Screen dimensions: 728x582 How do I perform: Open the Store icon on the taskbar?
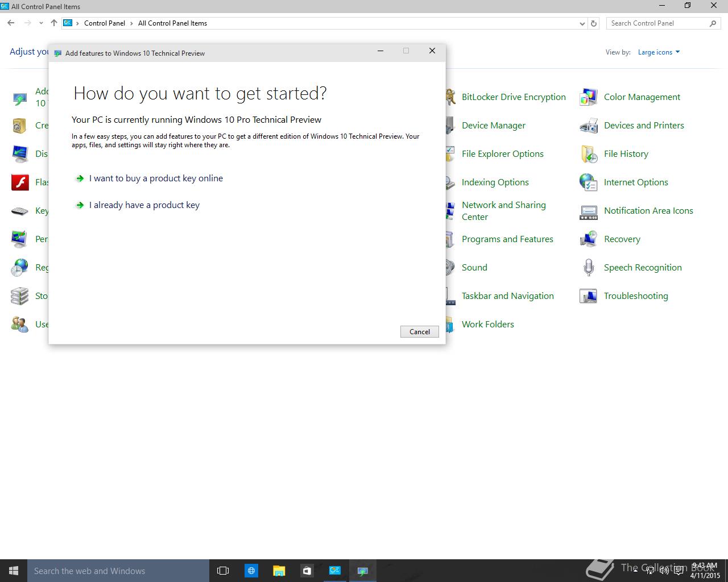tap(307, 571)
